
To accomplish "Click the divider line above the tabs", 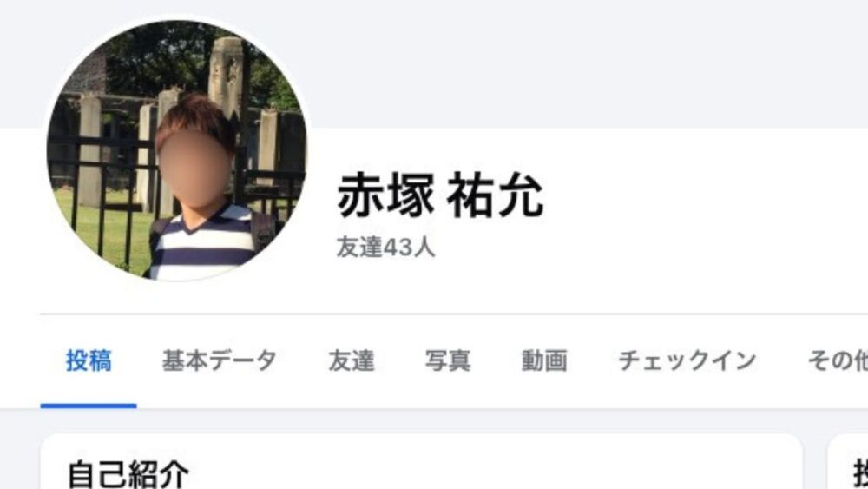I will click(x=454, y=314).
